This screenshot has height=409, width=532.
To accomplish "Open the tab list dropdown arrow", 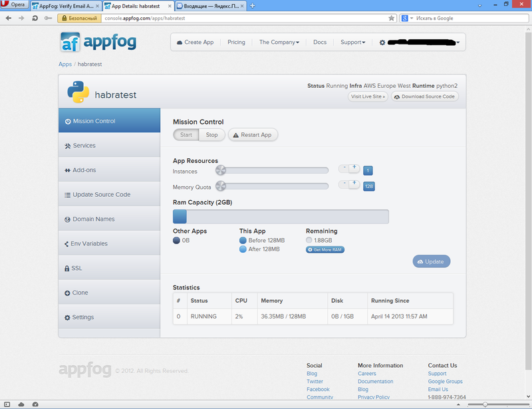I will 479,6.
